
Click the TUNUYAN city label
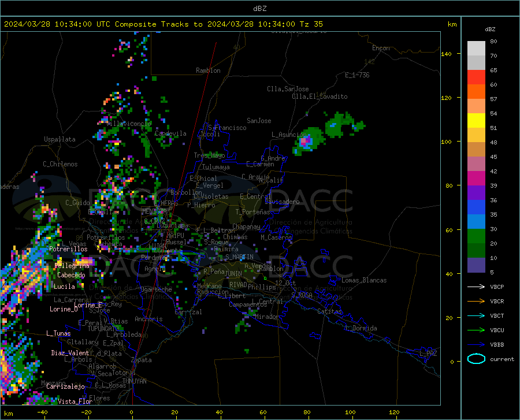pos(134,381)
